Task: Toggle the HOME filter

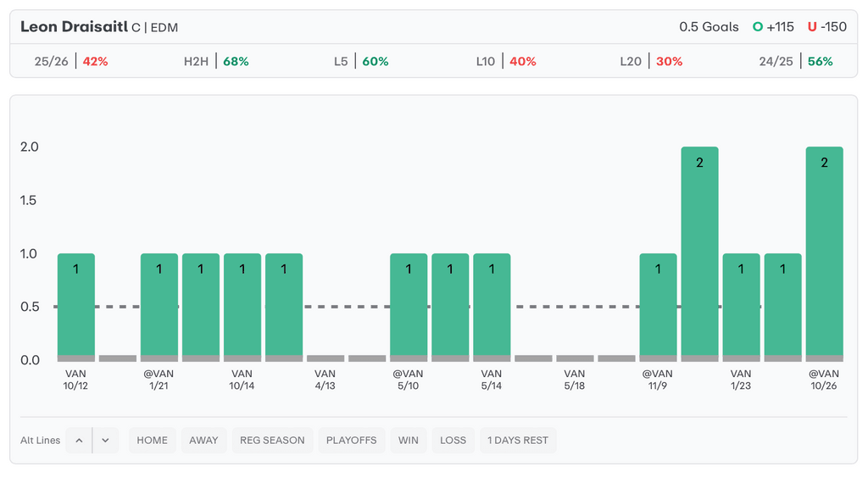Action: pyautogui.click(x=153, y=441)
